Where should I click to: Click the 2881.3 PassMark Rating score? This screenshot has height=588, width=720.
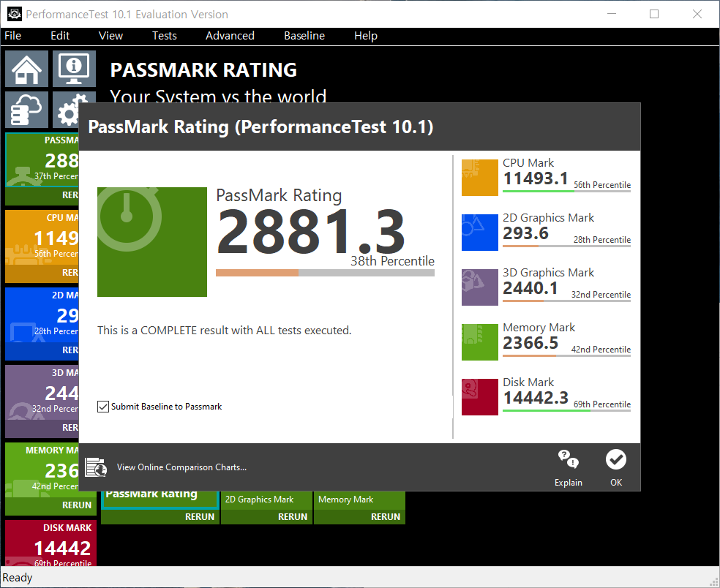311,232
